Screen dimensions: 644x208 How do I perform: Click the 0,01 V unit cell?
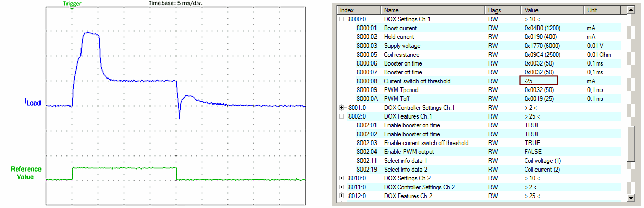pos(595,46)
